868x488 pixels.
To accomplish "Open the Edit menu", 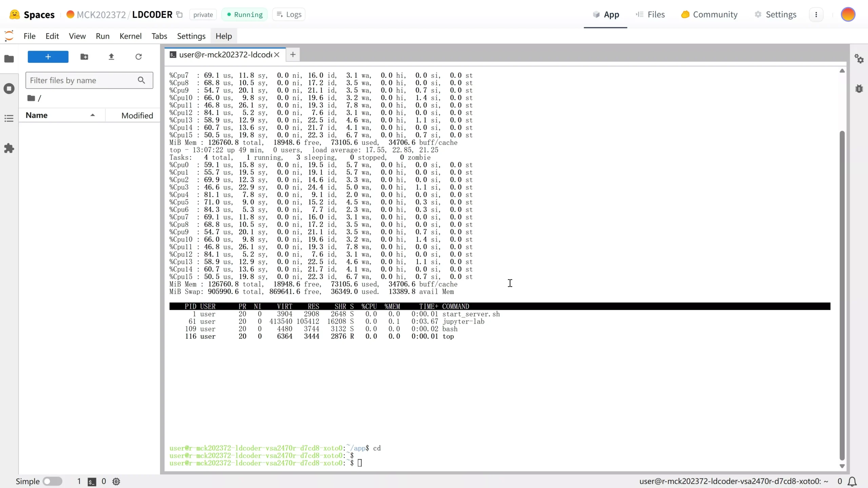I will click(52, 36).
